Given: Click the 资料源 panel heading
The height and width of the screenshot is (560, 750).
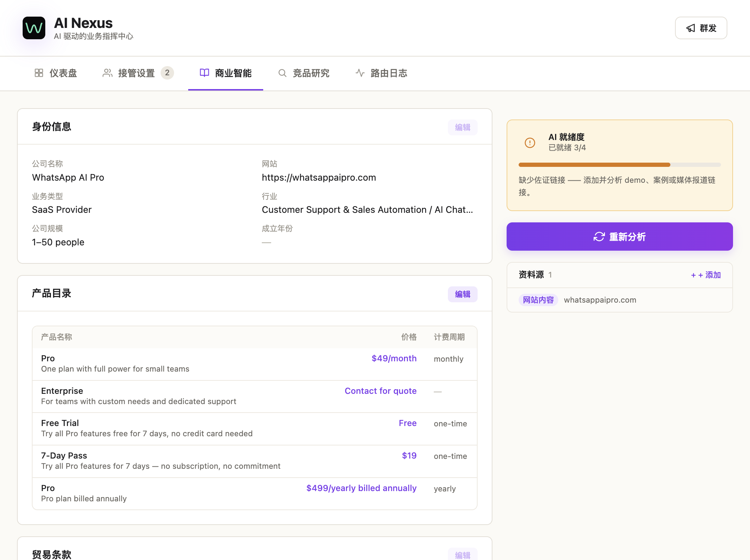Looking at the screenshot, I should (531, 275).
